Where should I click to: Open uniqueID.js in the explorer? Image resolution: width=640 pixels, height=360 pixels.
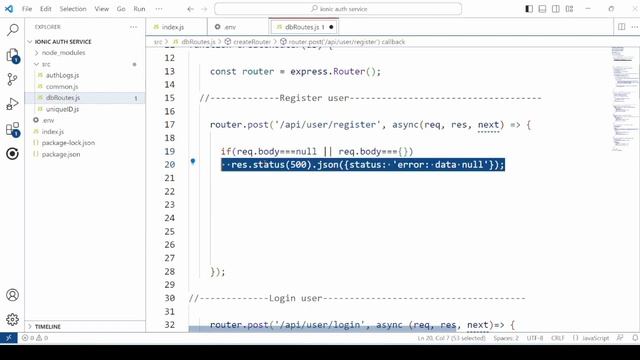coord(62,109)
